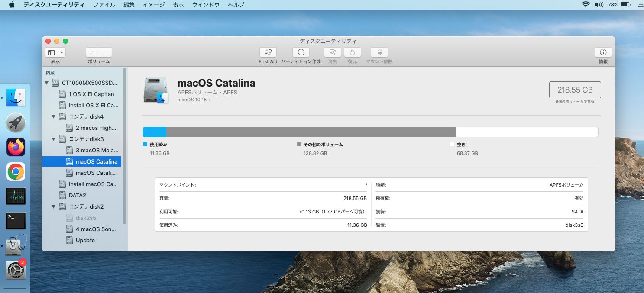Collapse the CT1000MX500SSD drive tree
The image size is (644, 293).
coord(47,83)
